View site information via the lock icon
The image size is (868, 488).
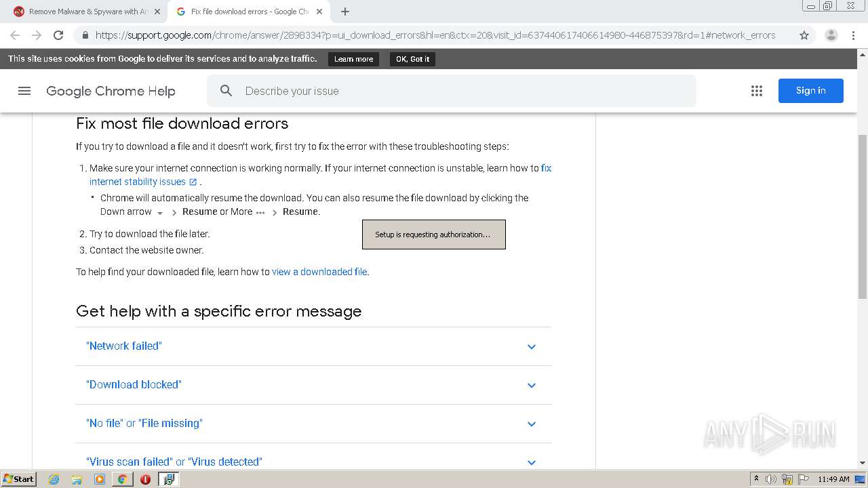[85, 35]
